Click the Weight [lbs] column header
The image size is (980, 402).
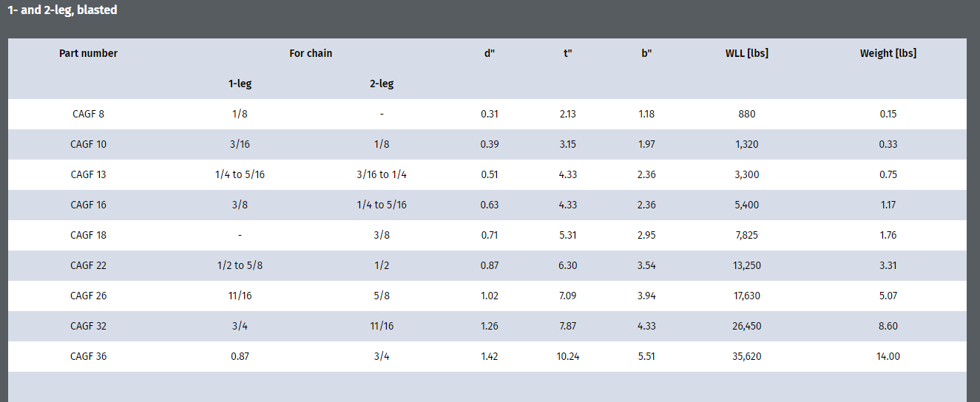coord(888,53)
